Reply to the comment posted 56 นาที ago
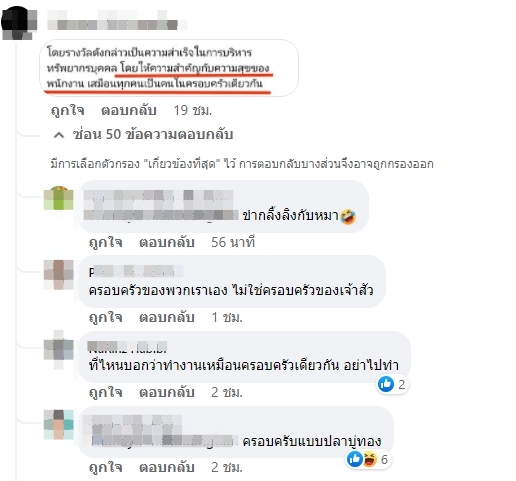 tap(167, 242)
